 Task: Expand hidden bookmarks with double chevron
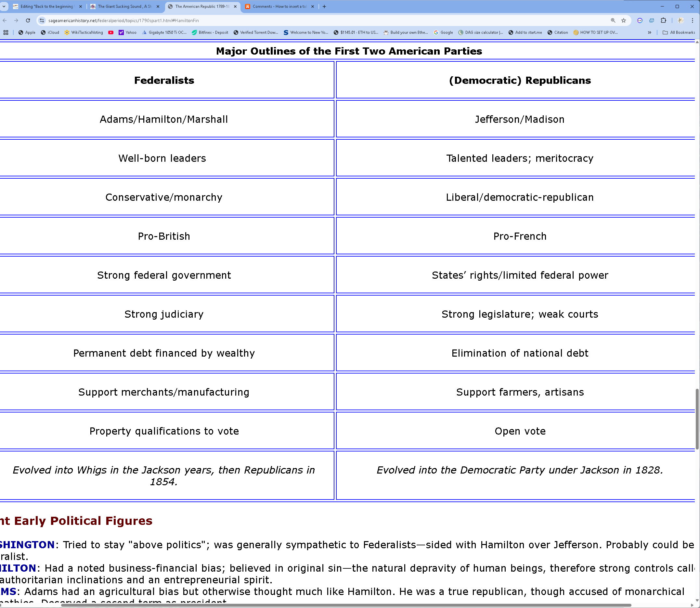click(x=649, y=32)
